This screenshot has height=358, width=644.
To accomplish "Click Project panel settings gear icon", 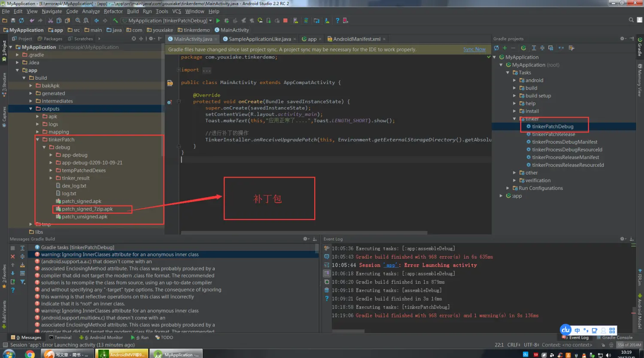I will (x=151, y=39).
